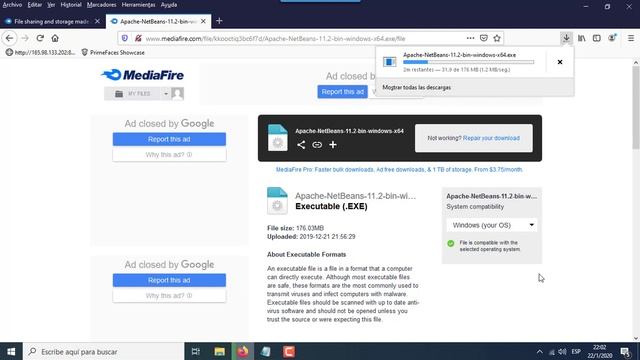
Task: Open the Editar menu
Action: click(x=35, y=5)
